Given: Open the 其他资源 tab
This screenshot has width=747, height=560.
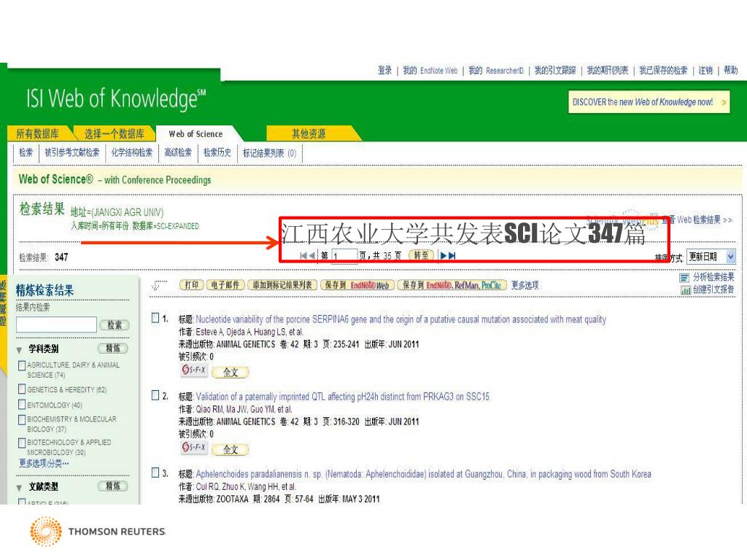Looking at the screenshot, I should [x=309, y=134].
